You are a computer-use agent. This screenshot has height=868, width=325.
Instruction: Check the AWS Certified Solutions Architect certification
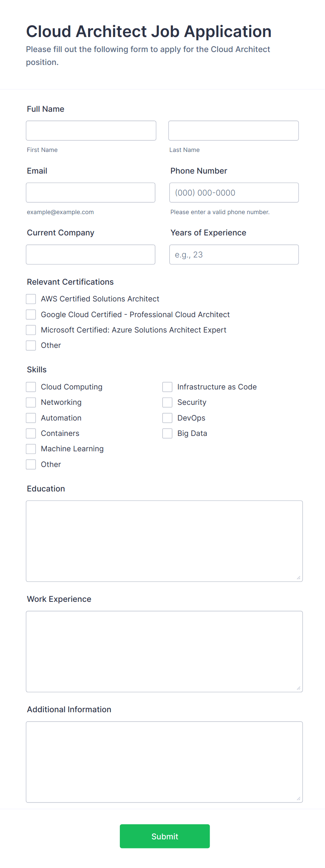pos(31,299)
